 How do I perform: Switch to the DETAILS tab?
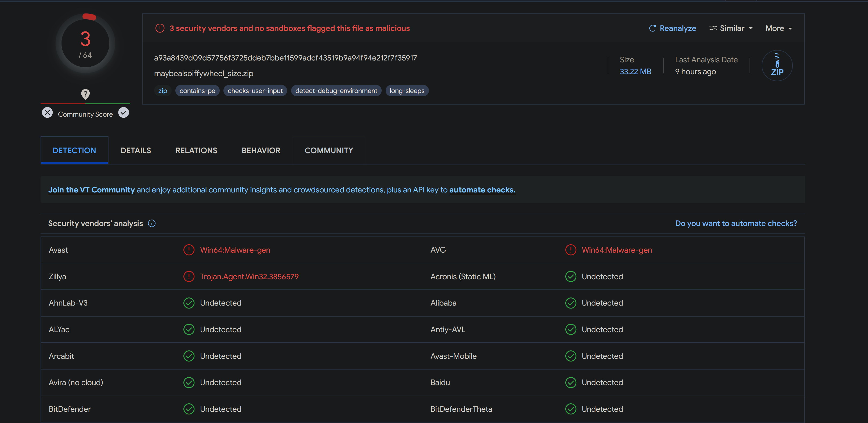(x=136, y=150)
